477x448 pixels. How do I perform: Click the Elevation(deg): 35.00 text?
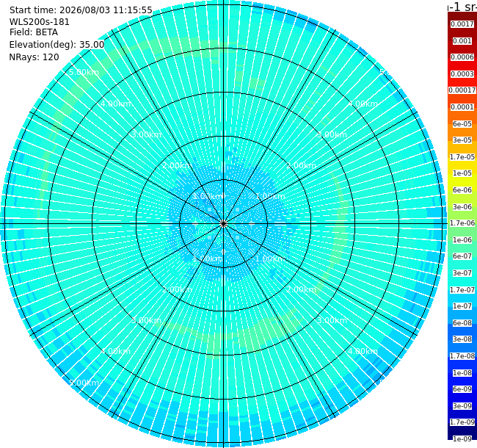coord(57,45)
